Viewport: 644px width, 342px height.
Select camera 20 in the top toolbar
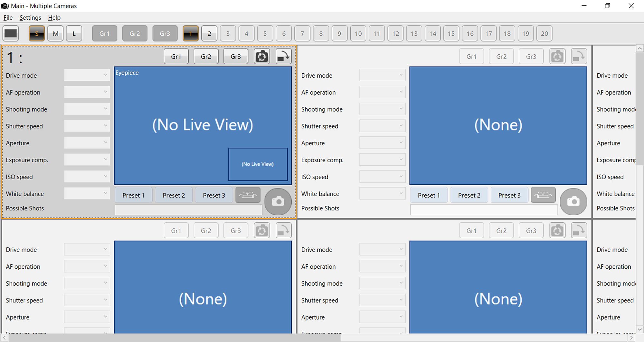(545, 33)
